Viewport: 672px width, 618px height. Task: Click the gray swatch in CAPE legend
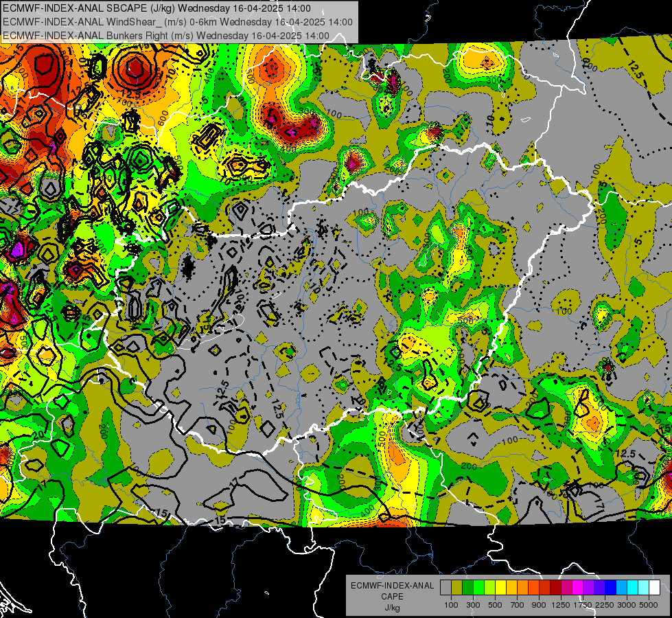pos(445,587)
